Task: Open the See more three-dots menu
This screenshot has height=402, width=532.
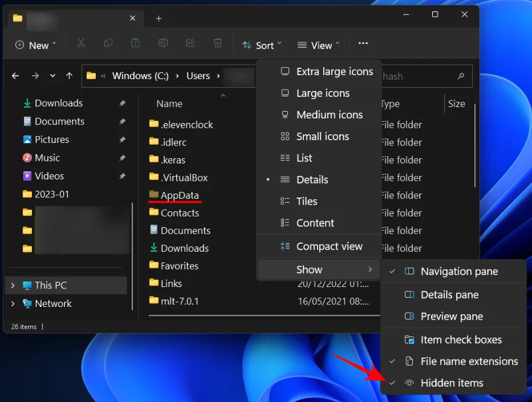Action: click(x=363, y=43)
